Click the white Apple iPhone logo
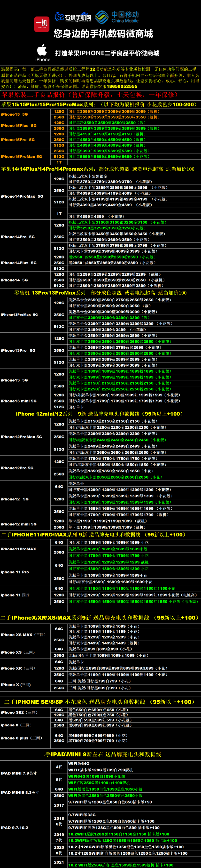The width and height of the screenshot is (201, 868). point(42,53)
